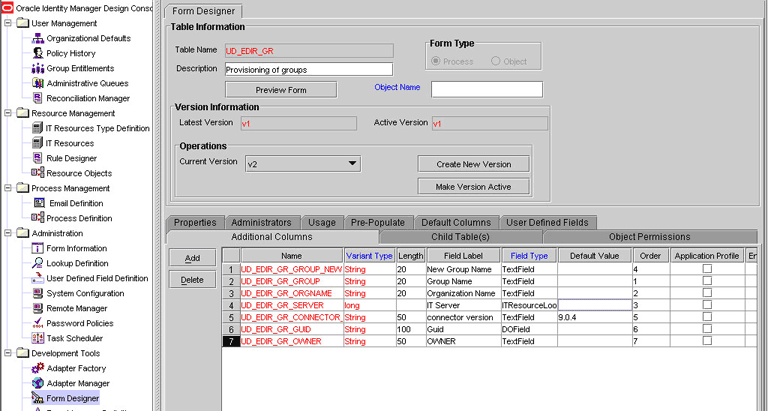768x411 pixels.
Task: Open the Rule Designer icon
Action: pos(38,158)
